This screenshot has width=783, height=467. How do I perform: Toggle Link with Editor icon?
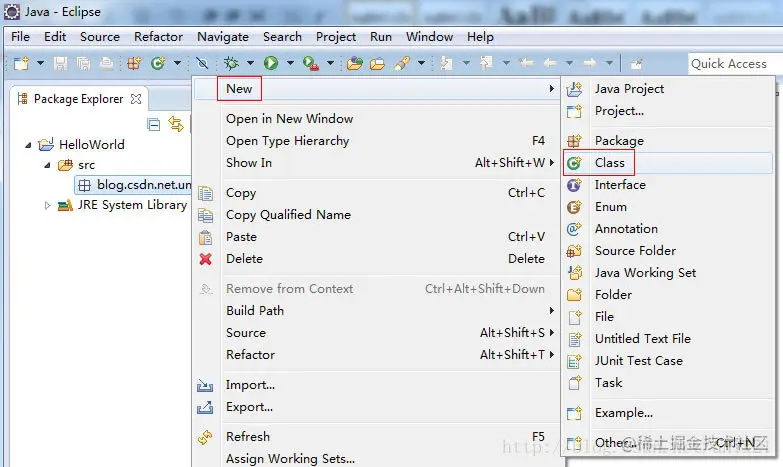[176, 124]
